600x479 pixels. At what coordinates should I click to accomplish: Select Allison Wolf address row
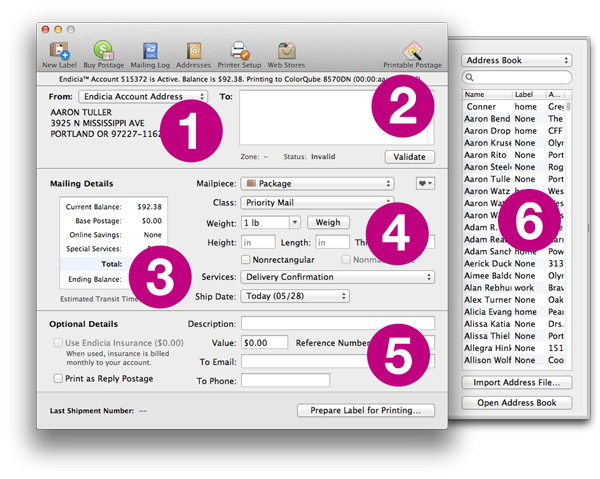click(514, 360)
